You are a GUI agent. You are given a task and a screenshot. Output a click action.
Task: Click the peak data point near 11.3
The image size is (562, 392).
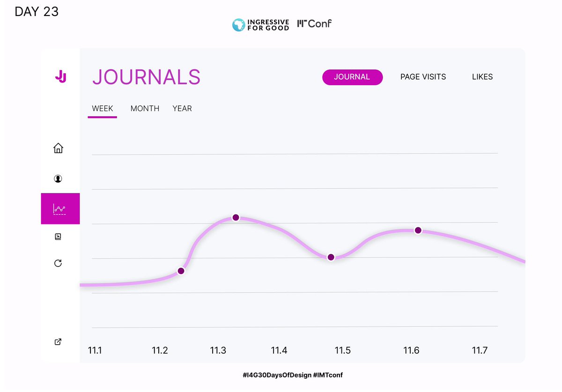pos(236,217)
